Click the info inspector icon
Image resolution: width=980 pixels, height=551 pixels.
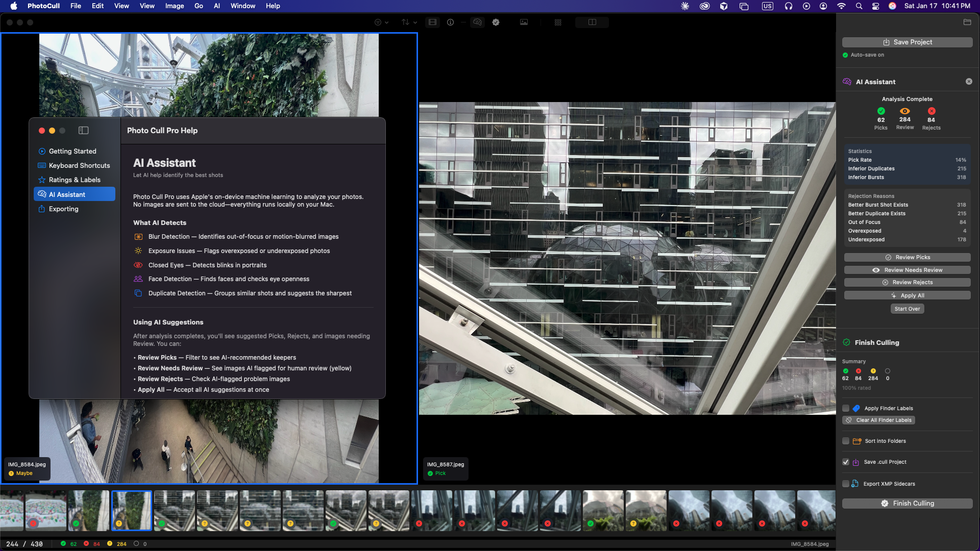pyautogui.click(x=450, y=22)
